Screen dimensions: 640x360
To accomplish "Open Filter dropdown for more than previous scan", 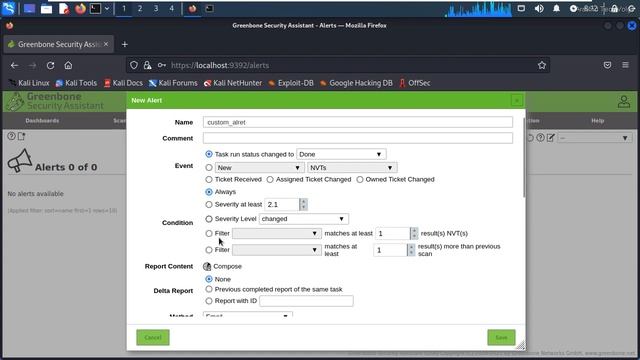I will (276, 250).
